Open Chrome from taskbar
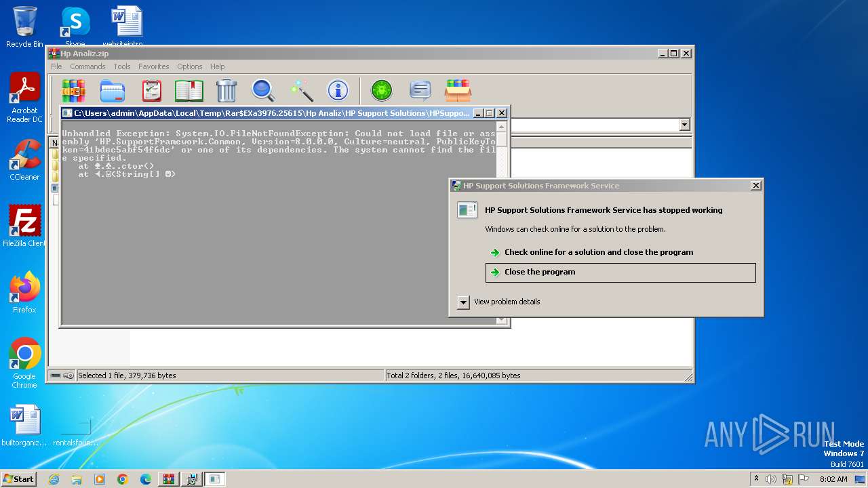 (123, 479)
